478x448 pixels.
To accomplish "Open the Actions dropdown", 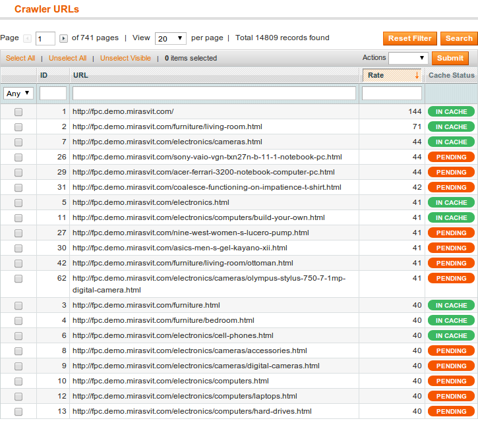I will click(408, 58).
